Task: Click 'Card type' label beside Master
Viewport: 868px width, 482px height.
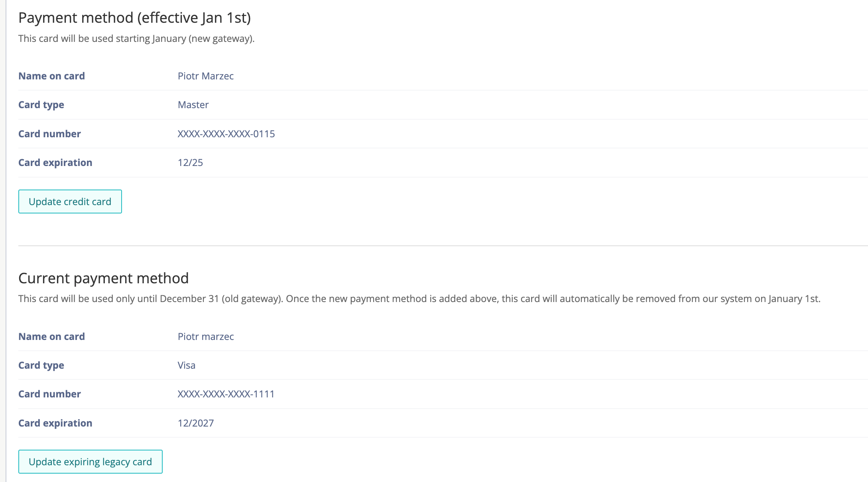Action: click(x=41, y=105)
